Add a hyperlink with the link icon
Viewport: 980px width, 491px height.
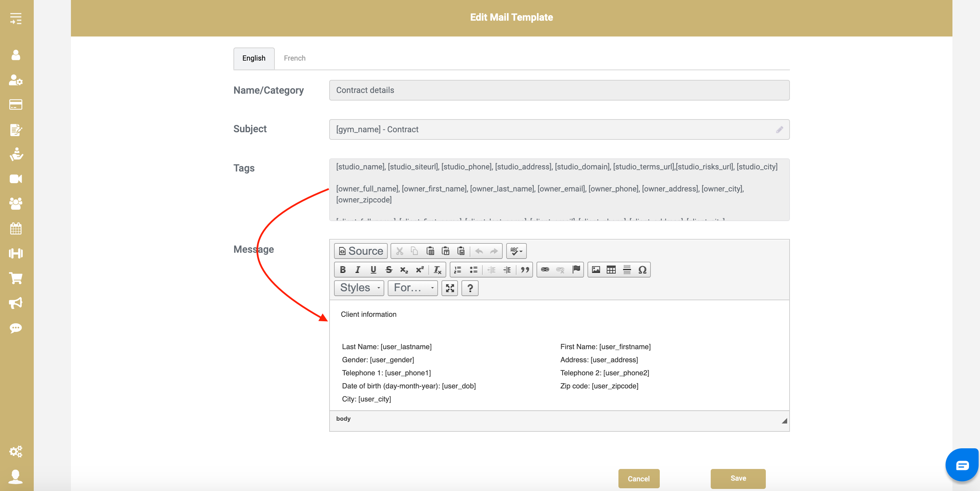(545, 270)
